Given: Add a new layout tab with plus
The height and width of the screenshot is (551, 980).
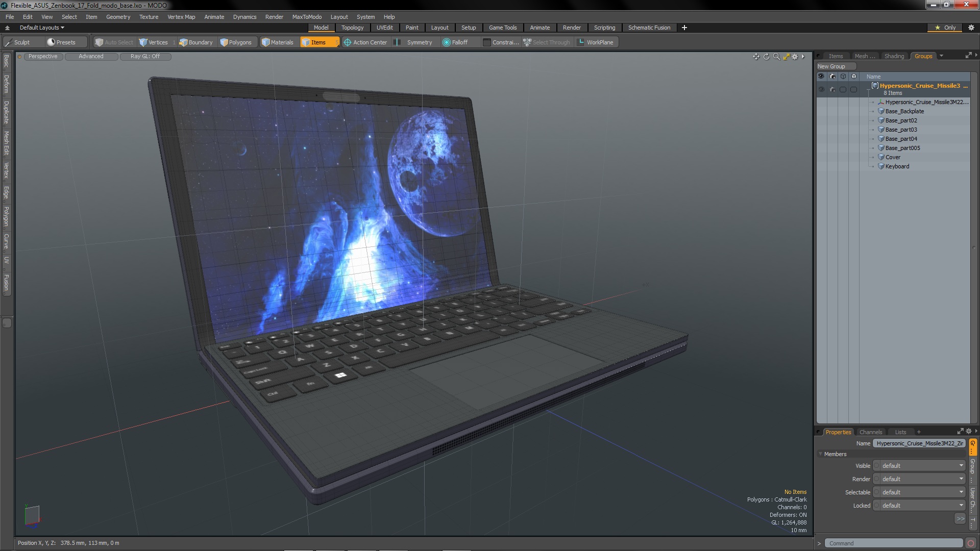Looking at the screenshot, I should [x=684, y=28].
